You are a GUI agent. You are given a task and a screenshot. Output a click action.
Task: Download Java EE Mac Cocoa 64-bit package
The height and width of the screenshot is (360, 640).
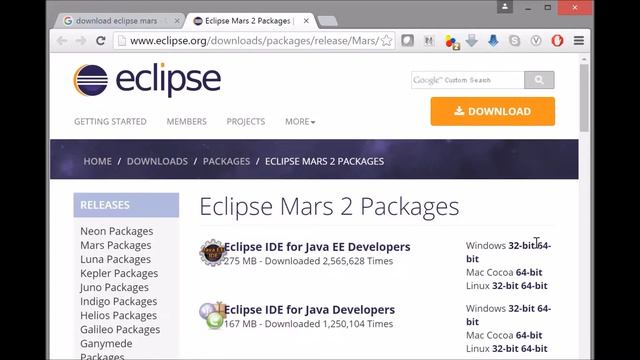tap(529, 272)
